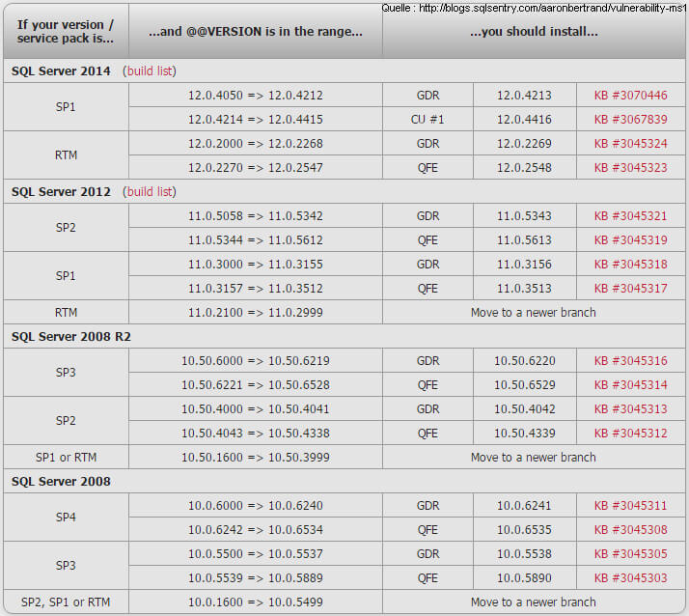This screenshot has width=689, height=616.
Task: Click target build 11.0.3156
Action: pos(524,265)
